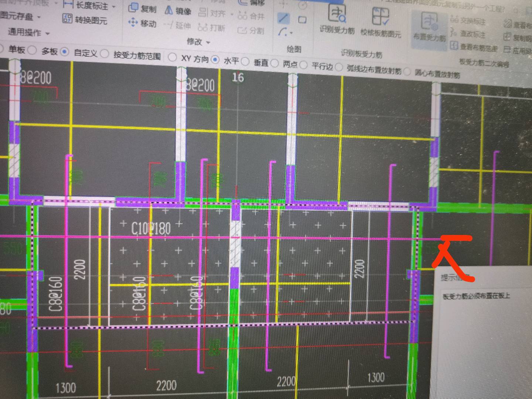Select the 单板 radio option
The height and width of the screenshot is (399, 532).
point(1,48)
